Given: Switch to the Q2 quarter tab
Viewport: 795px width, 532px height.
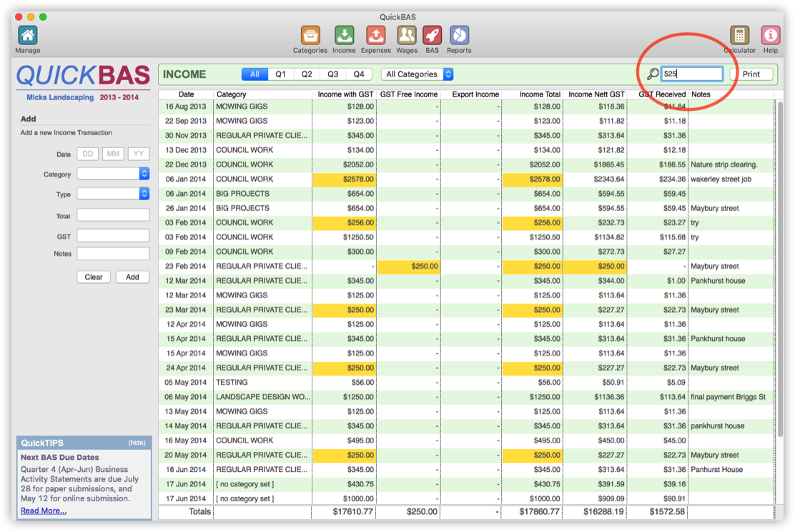Looking at the screenshot, I should coord(306,74).
